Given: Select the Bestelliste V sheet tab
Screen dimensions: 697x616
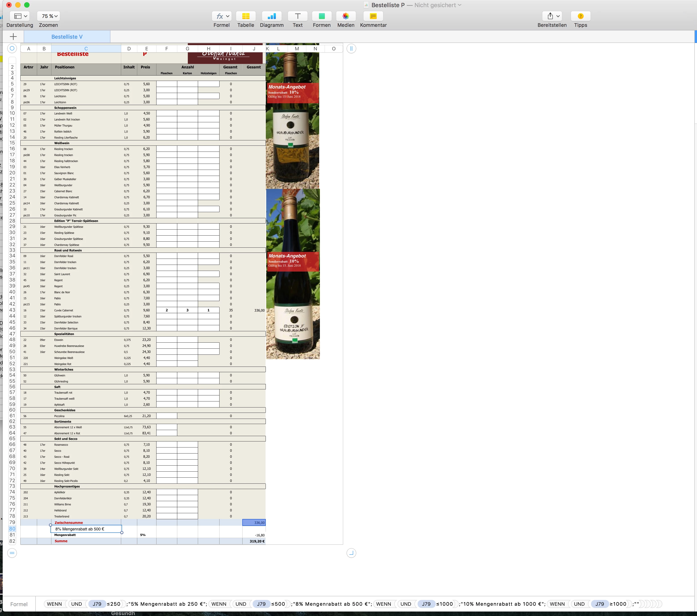Looking at the screenshot, I should tap(67, 37).
